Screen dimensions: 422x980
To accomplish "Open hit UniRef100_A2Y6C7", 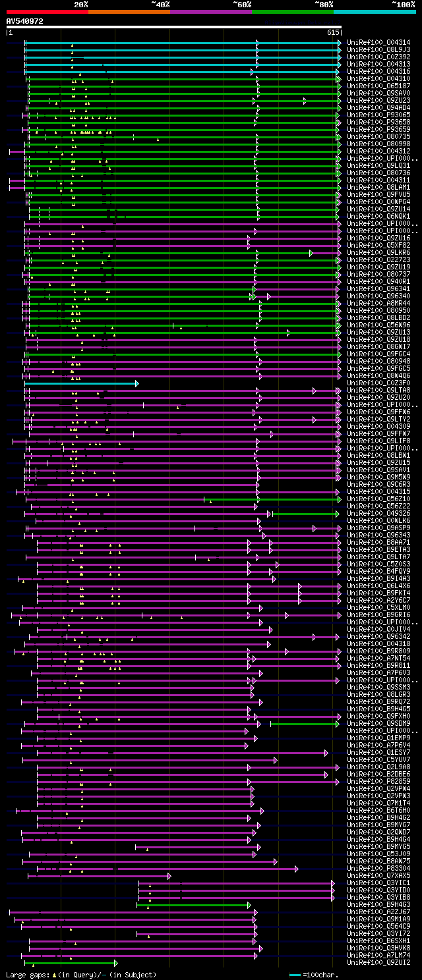I will point(378,601).
